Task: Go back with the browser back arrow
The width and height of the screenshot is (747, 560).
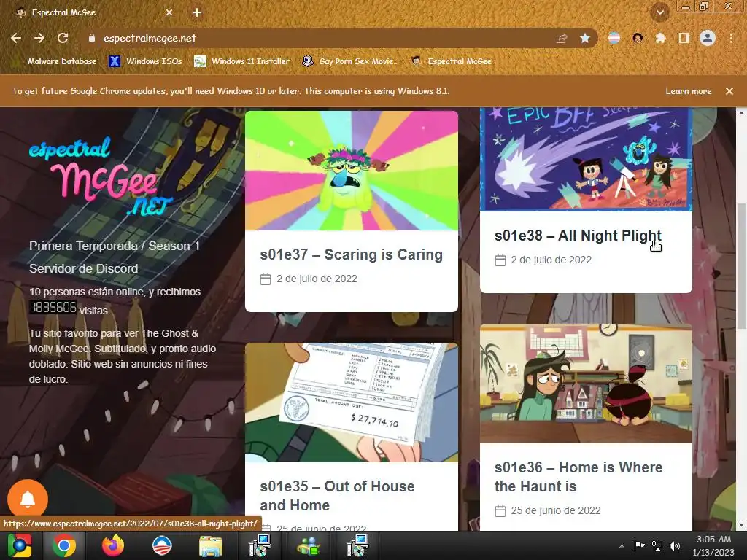Action: [x=16, y=38]
